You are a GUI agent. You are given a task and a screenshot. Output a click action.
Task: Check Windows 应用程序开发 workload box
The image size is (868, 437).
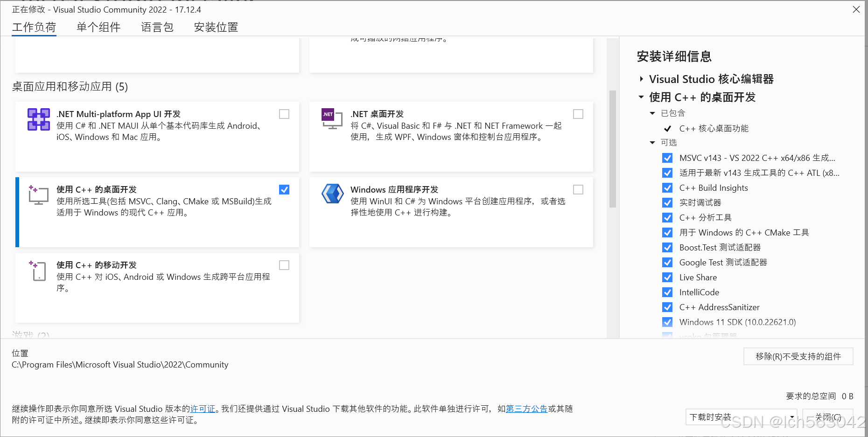tap(578, 190)
